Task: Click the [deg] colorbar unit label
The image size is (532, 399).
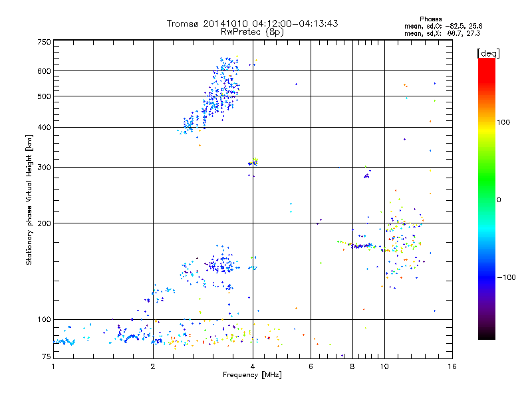Action: (488, 53)
